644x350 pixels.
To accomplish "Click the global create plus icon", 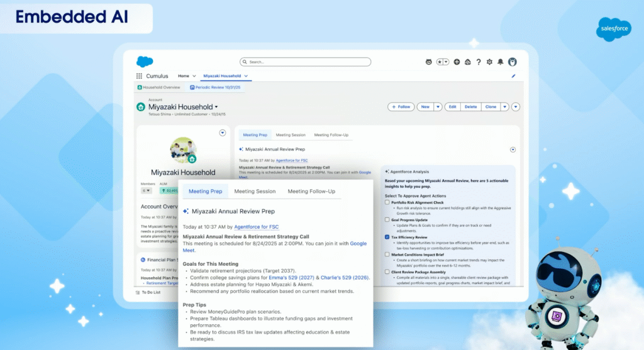I will tap(457, 62).
